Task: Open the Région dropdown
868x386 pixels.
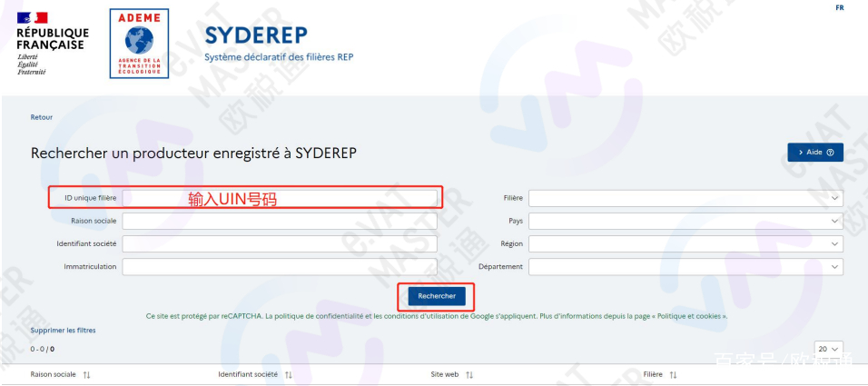Action: click(x=686, y=243)
